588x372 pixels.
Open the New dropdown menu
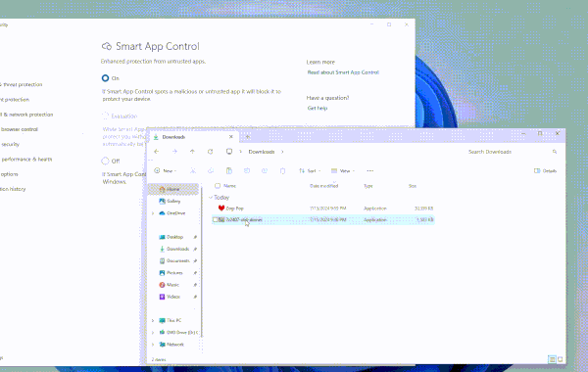tap(166, 171)
